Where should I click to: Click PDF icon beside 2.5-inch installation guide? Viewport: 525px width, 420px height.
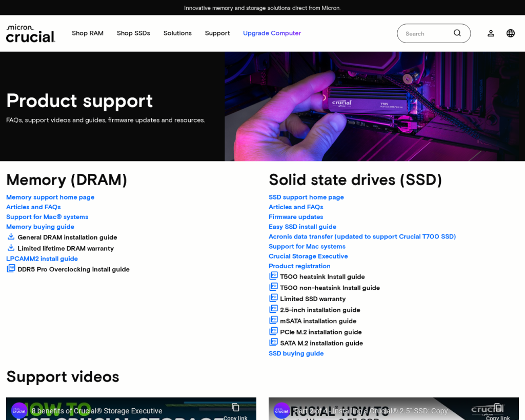[x=274, y=309]
